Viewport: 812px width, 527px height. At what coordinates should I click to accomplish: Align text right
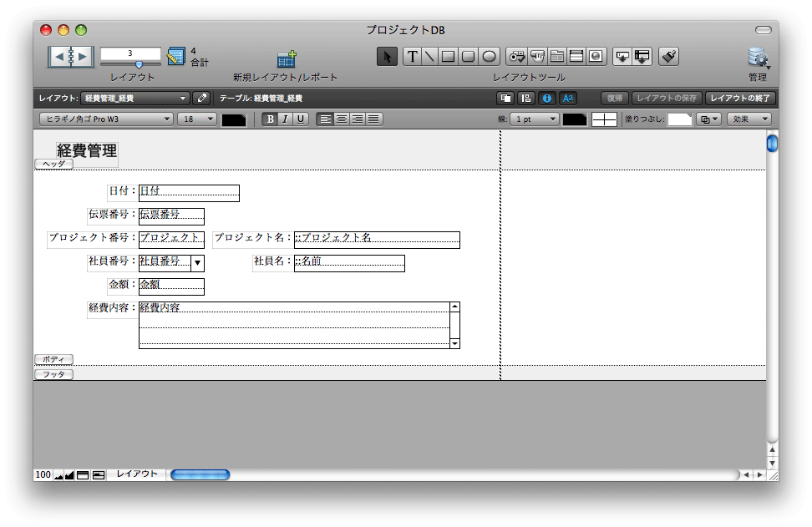coord(358,119)
